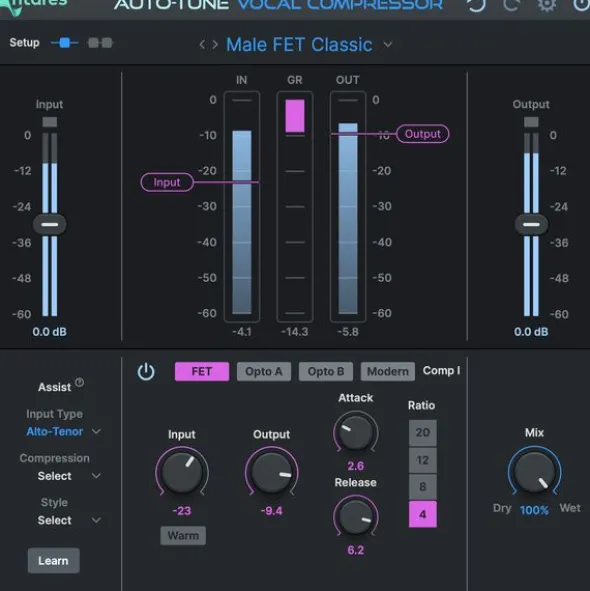The image size is (590, 591).
Task: Click the Assist info icon
Action: (x=79, y=382)
